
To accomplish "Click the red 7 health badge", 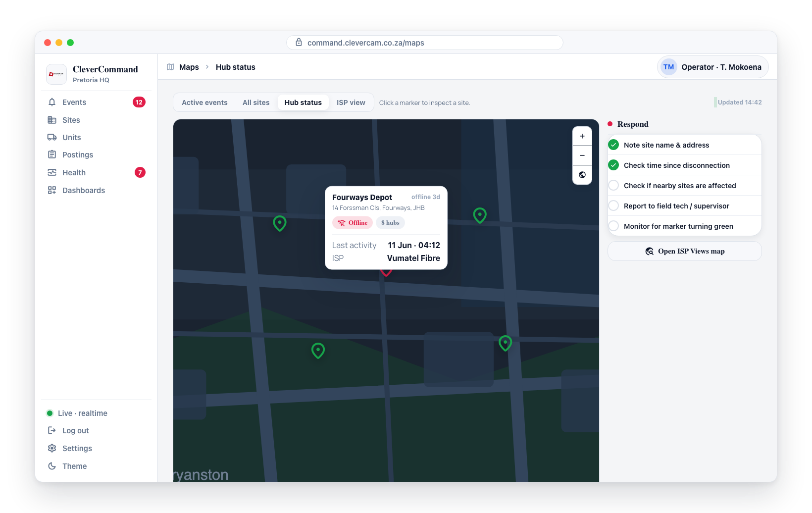I will point(140,172).
